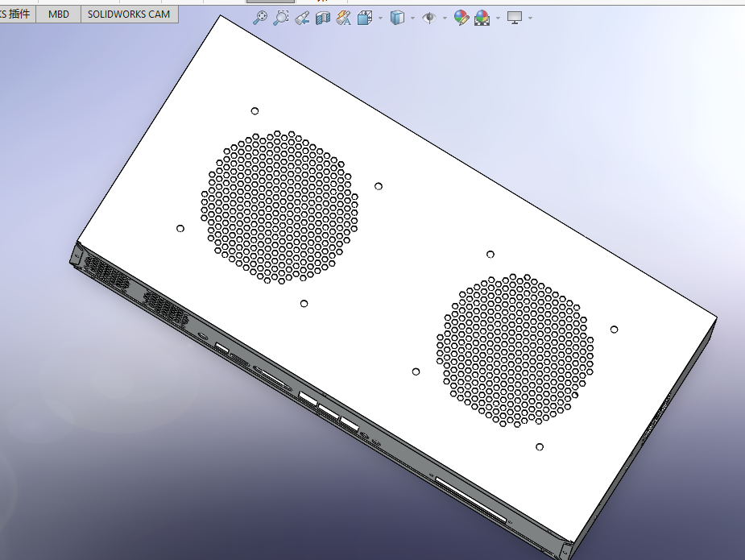Expand the View Settings dropdown arrow

tap(530, 18)
